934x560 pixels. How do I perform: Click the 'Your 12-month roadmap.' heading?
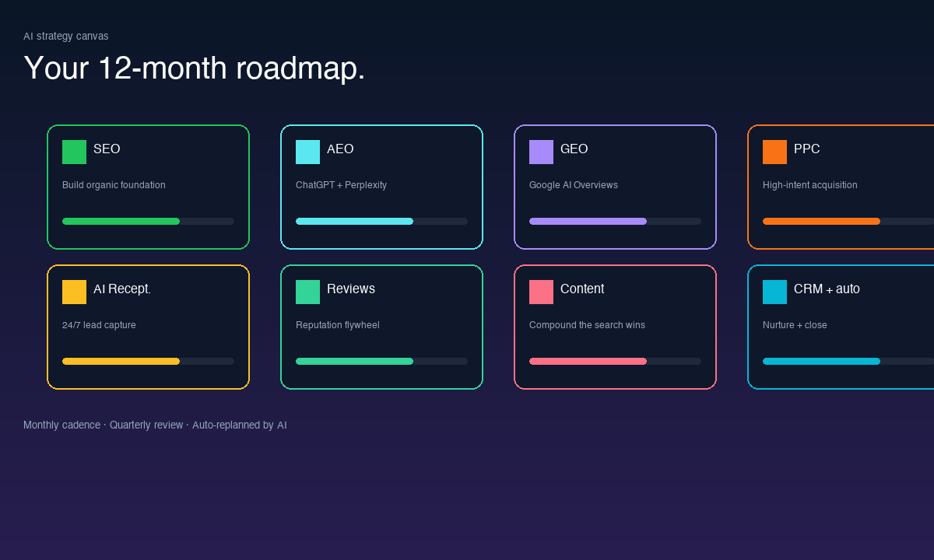click(195, 68)
